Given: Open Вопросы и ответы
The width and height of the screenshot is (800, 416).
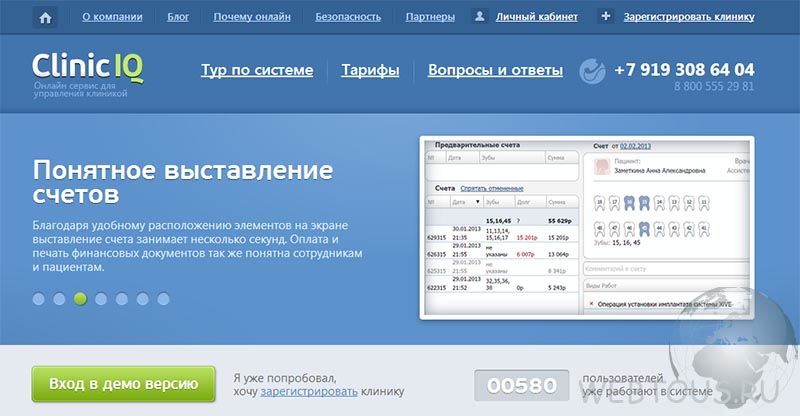Looking at the screenshot, I should pyautogui.click(x=495, y=70).
